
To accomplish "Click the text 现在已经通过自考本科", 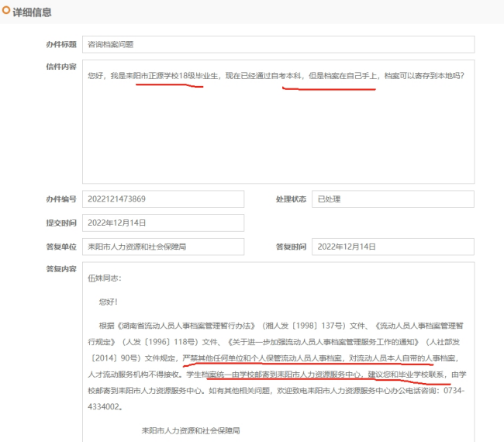I will pyautogui.click(x=264, y=76).
